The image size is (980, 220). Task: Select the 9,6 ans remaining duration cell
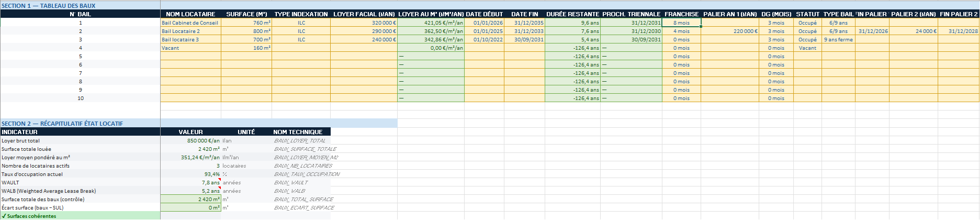click(x=572, y=23)
